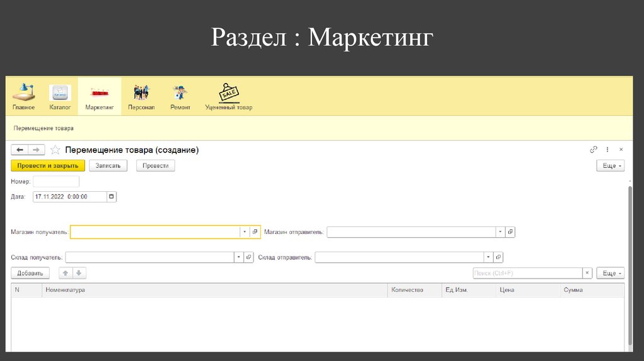Open the Персонал section icon
This screenshot has height=361, width=644.
tap(141, 93)
